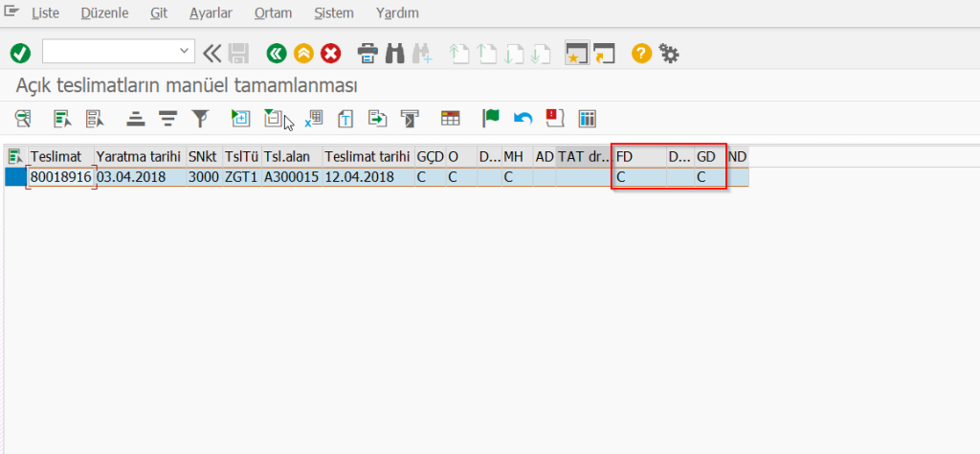This screenshot has height=454, width=980.
Task: Click the GÇD column header
Action: pos(430,157)
